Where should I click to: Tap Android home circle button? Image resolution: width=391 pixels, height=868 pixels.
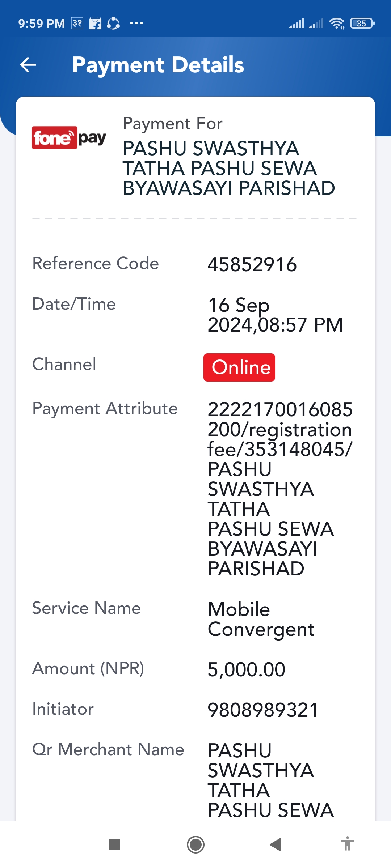click(x=195, y=844)
